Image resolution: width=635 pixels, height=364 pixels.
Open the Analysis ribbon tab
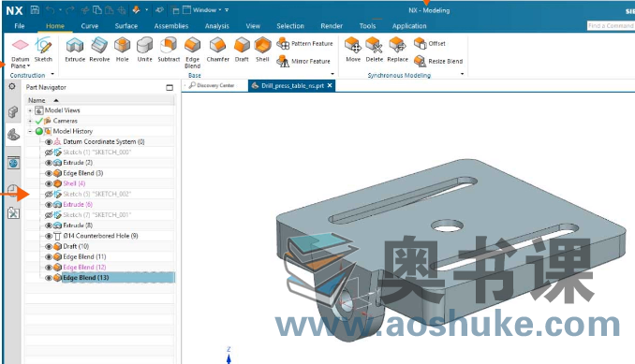(x=216, y=26)
